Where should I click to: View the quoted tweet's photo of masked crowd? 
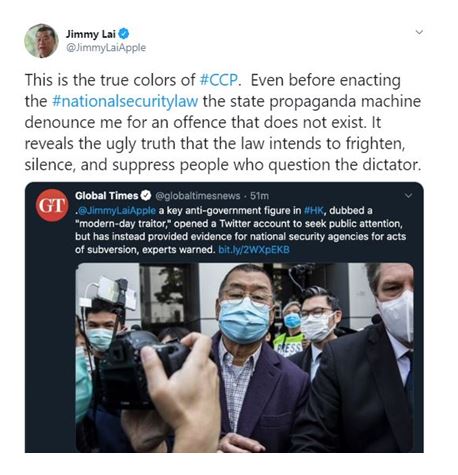pyautogui.click(x=244, y=357)
